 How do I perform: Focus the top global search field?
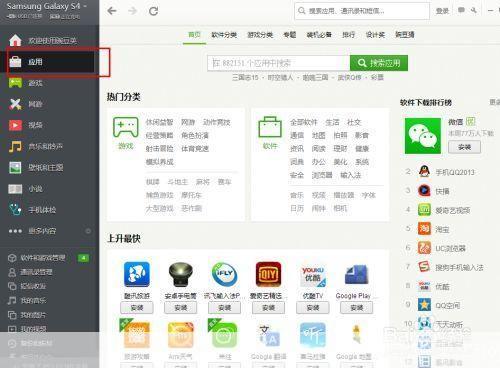[362, 11]
